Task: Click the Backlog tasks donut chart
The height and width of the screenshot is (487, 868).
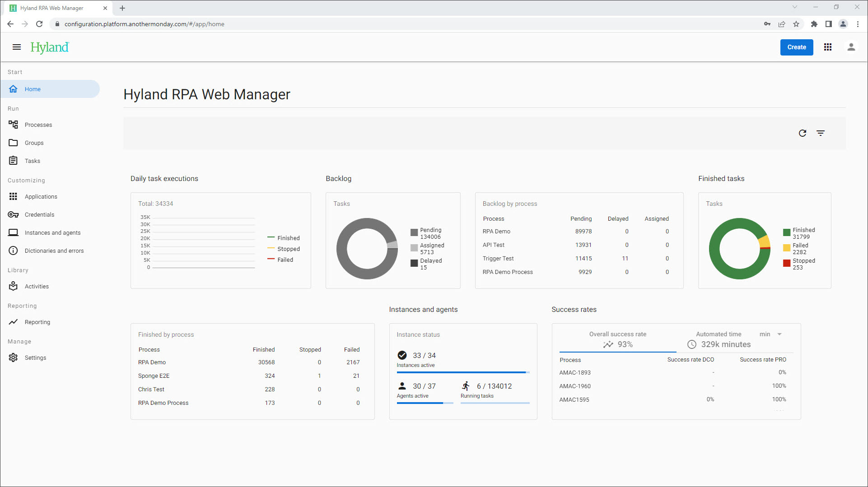Action: coord(367,249)
